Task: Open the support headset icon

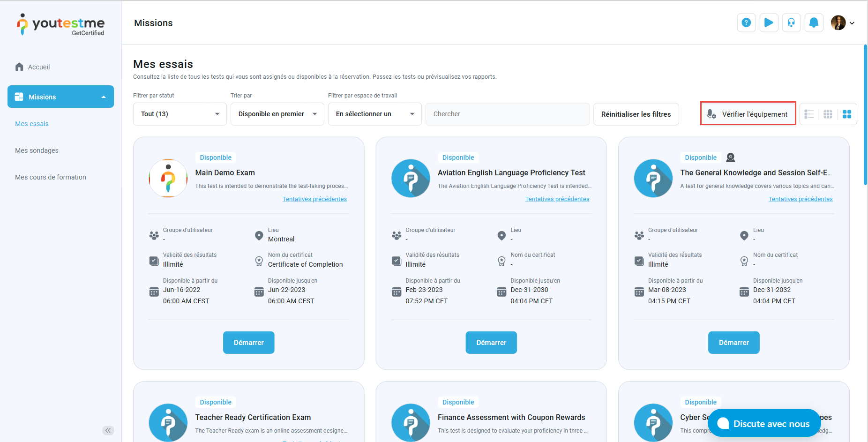Action: coord(791,22)
